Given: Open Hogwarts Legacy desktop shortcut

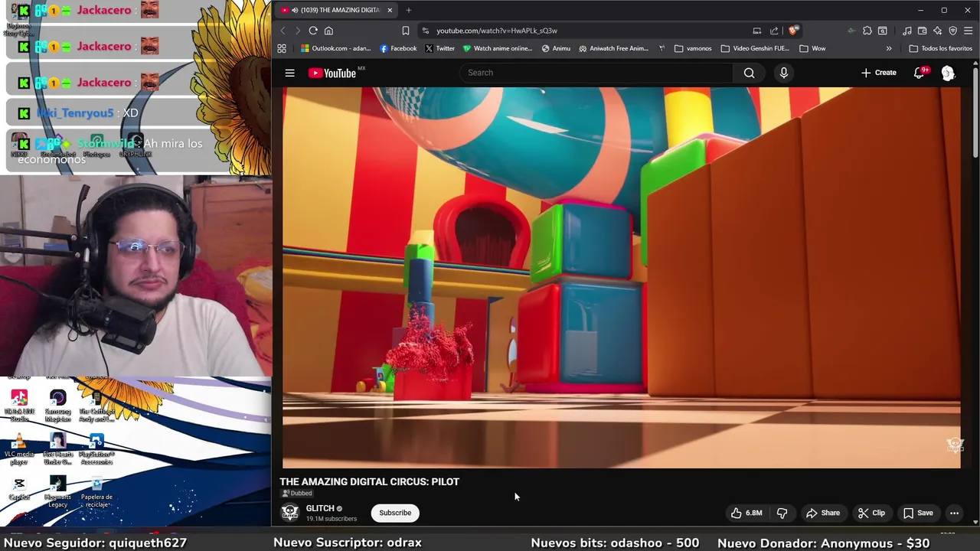Looking at the screenshot, I should pos(57,491).
